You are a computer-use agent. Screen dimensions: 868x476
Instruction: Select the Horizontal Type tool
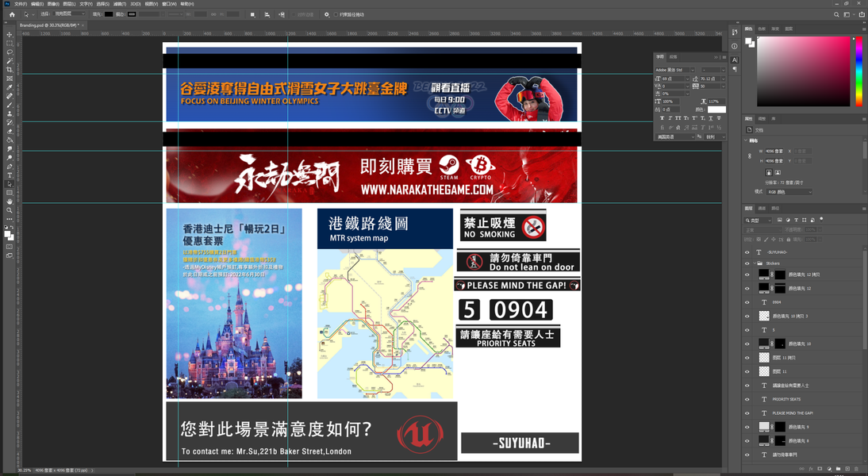point(10,175)
